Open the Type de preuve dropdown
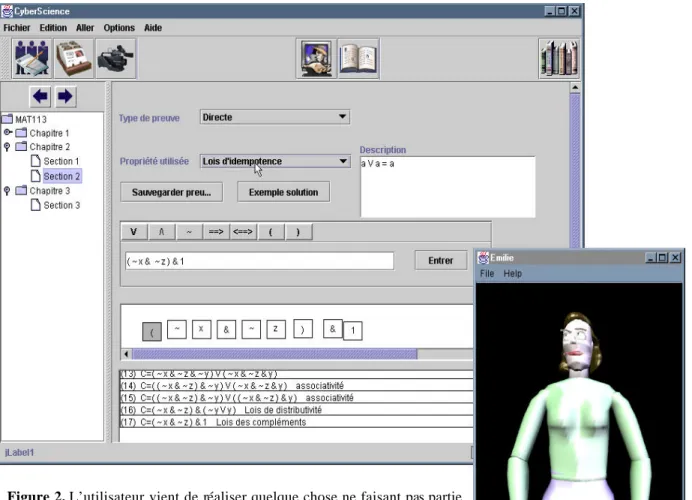Viewport: 692px width, 500px height. click(x=275, y=117)
